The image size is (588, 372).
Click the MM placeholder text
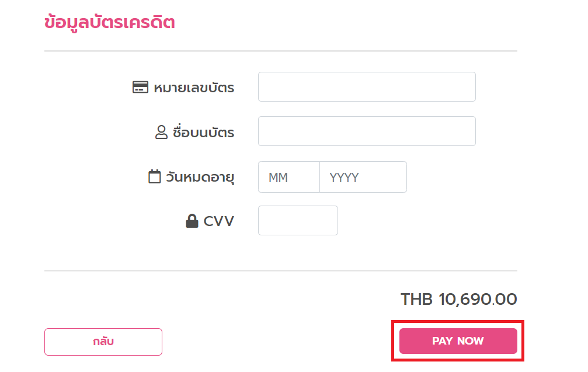tap(279, 178)
